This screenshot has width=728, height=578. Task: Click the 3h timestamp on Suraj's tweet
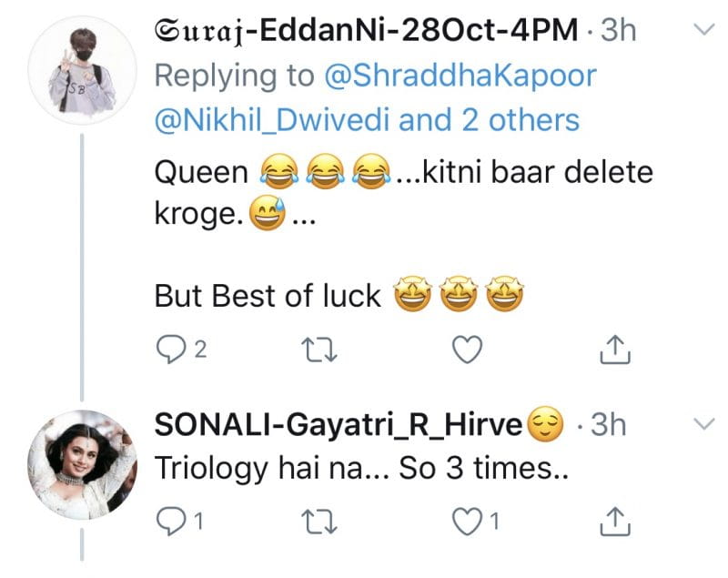point(618,30)
